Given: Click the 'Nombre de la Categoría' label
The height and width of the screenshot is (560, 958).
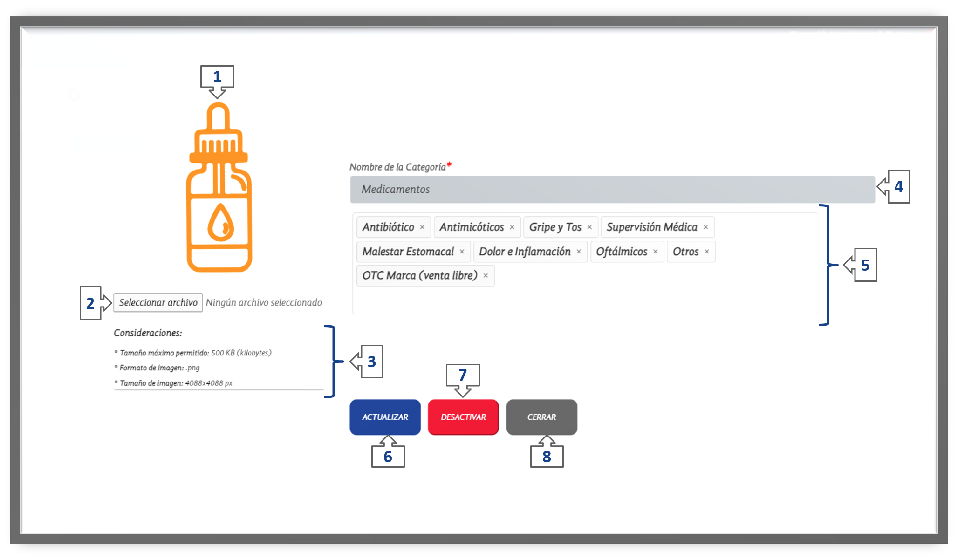Looking at the screenshot, I should 397,167.
